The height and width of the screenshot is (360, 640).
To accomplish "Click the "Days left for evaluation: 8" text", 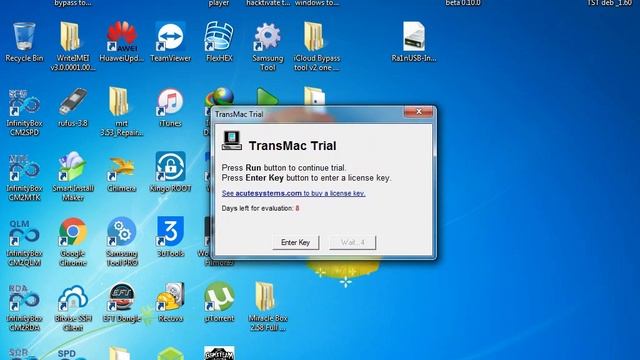I will (x=260, y=208).
